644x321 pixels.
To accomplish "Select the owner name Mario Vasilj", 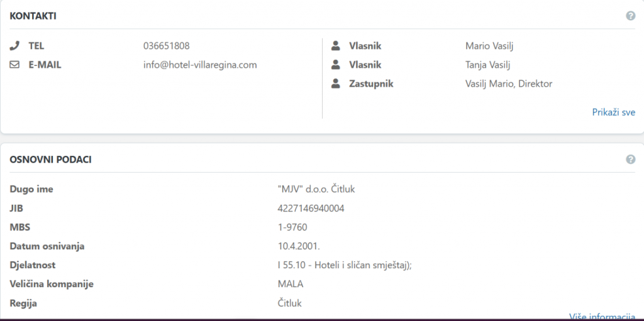I will pos(490,46).
